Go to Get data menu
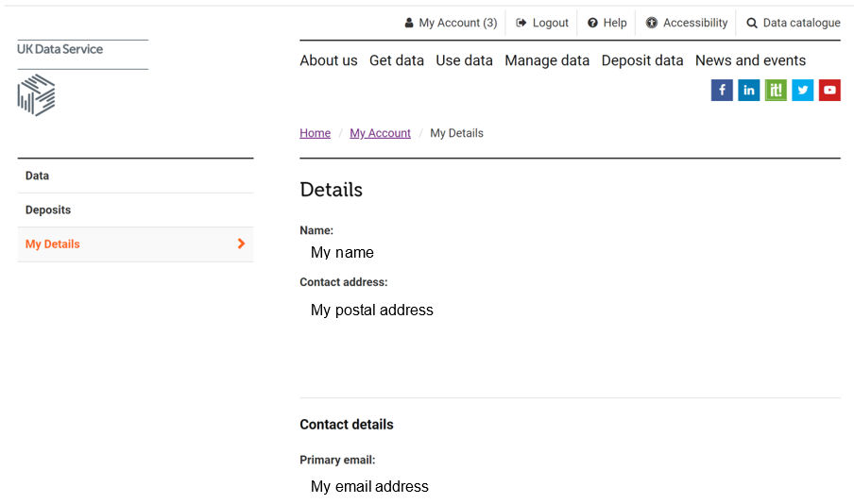 (x=397, y=60)
